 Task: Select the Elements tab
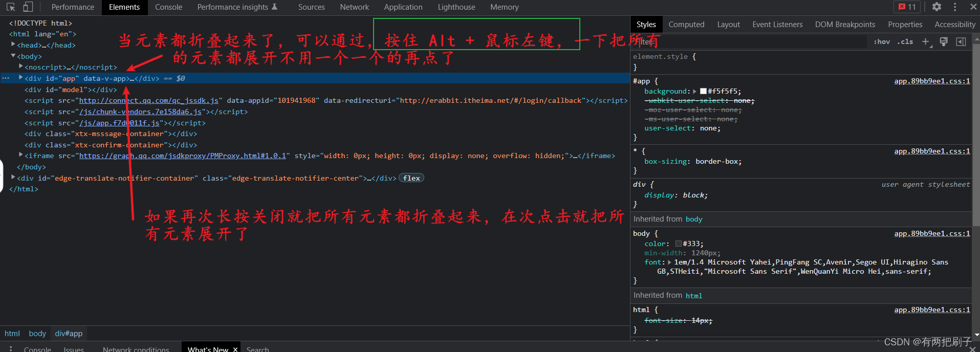pos(124,7)
